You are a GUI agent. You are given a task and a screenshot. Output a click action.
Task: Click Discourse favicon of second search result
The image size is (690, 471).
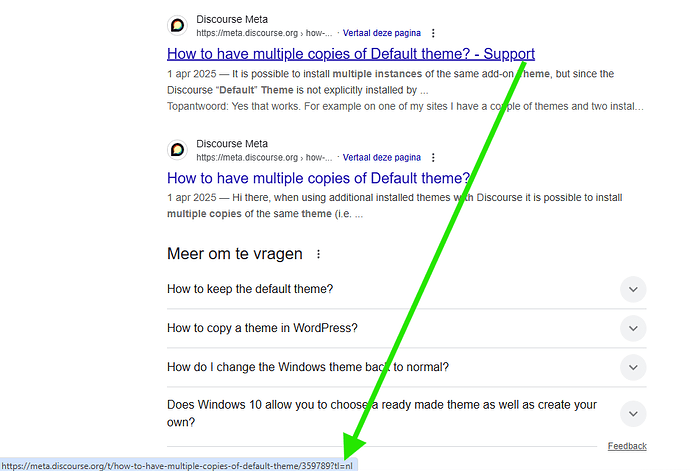tap(178, 150)
